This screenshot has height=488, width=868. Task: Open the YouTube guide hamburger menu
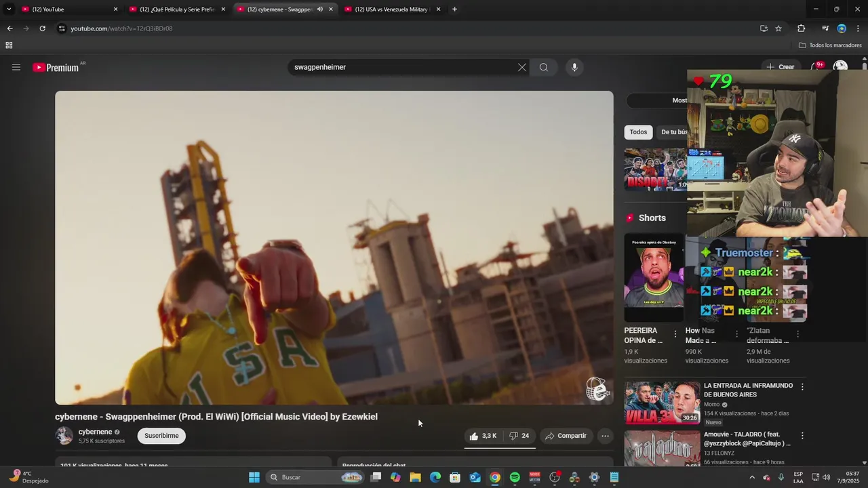point(16,67)
